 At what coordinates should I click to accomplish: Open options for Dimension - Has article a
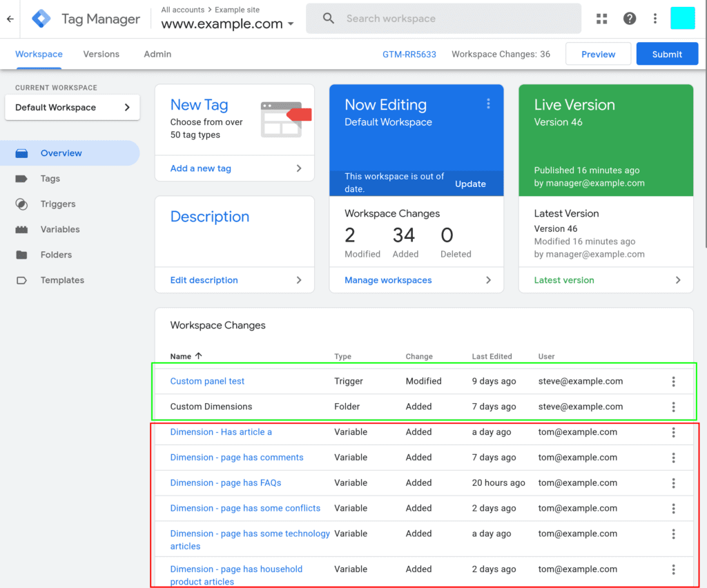pos(674,433)
